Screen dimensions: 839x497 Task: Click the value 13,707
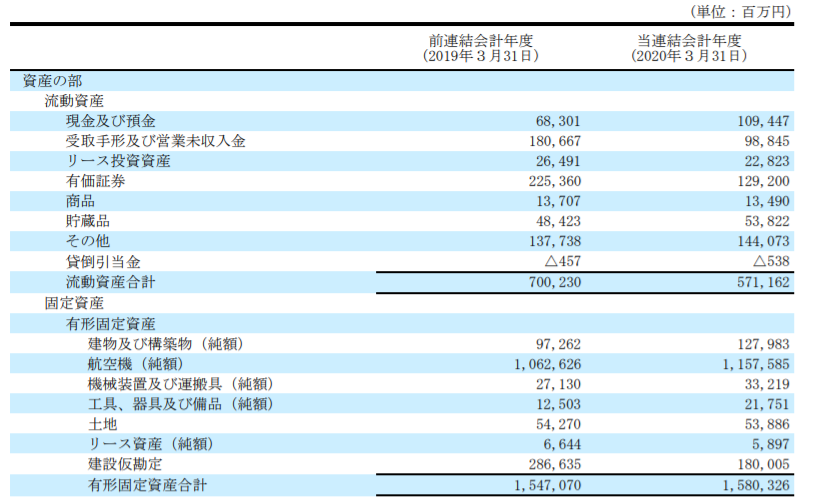558,201
